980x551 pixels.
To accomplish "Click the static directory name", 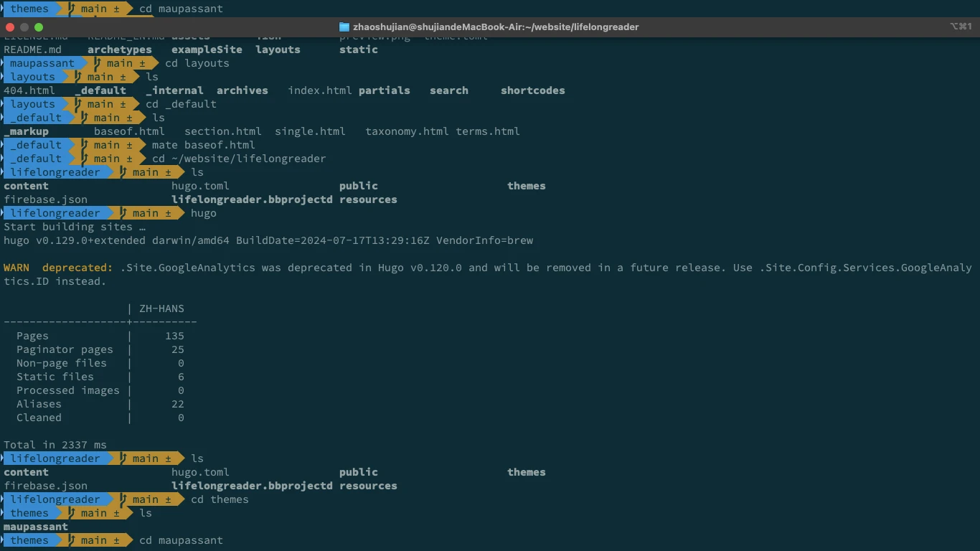I will [x=359, y=50].
